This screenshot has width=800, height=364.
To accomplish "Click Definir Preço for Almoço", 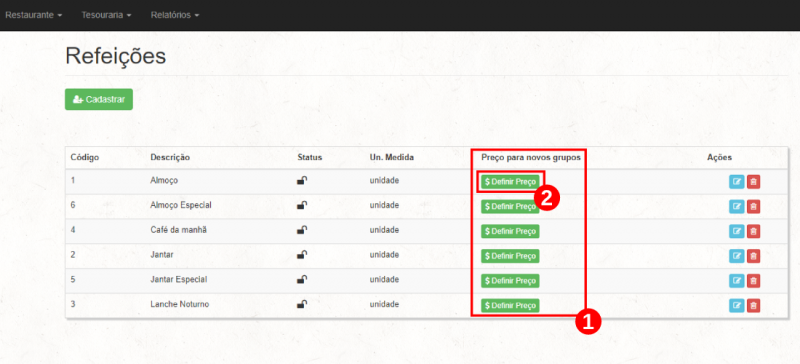I will [510, 182].
